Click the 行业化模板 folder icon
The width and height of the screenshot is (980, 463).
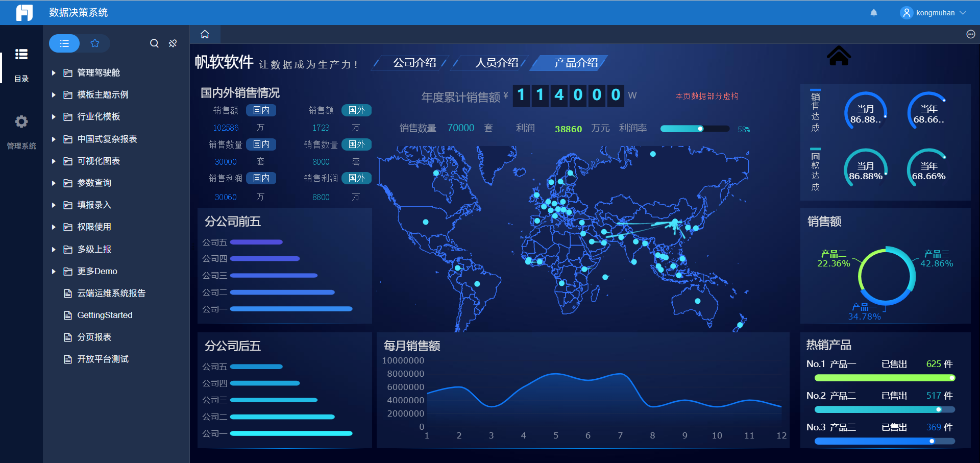[x=68, y=117]
